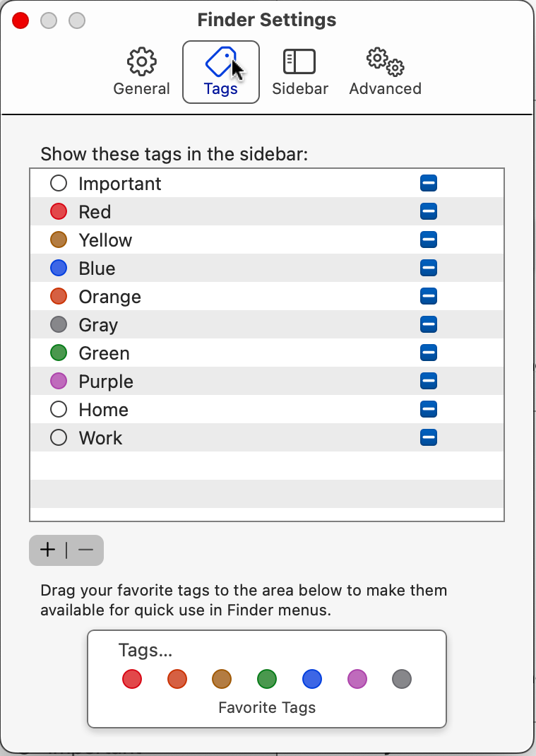The height and width of the screenshot is (756, 536).
Task: Remove the Orange tag from sidebar
Action: 429,296
